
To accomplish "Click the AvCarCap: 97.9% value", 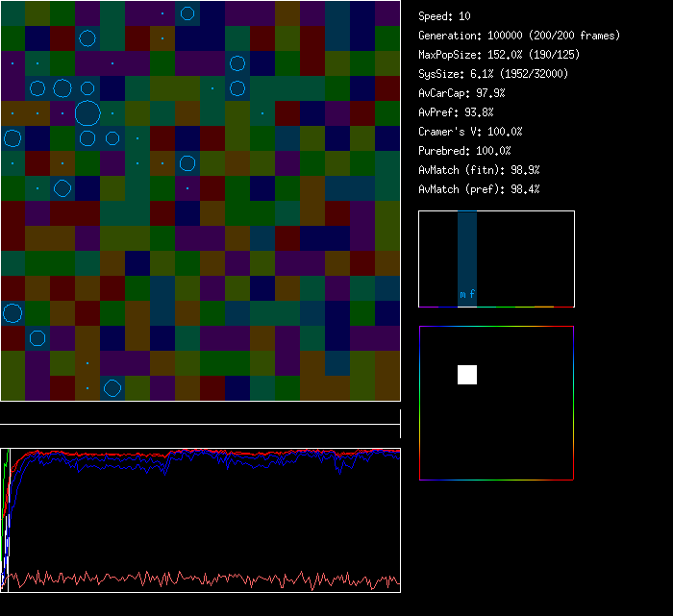I will click(462, 93).
